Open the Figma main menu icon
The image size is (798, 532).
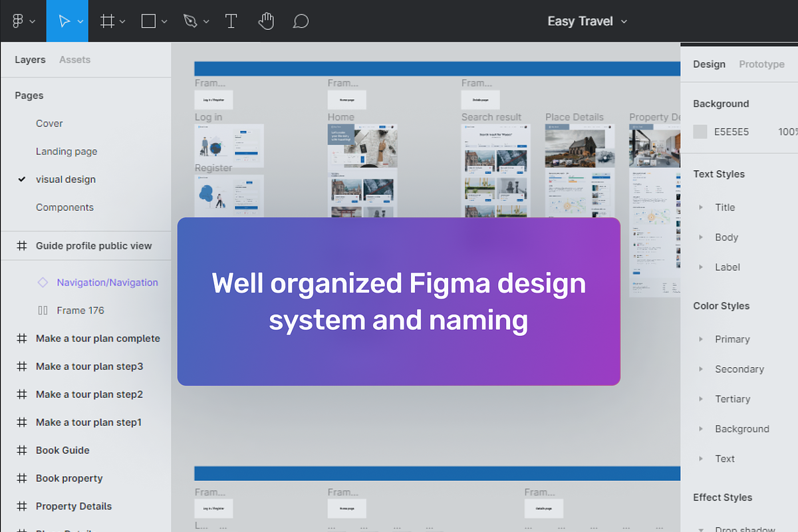(x=17, y=21)
